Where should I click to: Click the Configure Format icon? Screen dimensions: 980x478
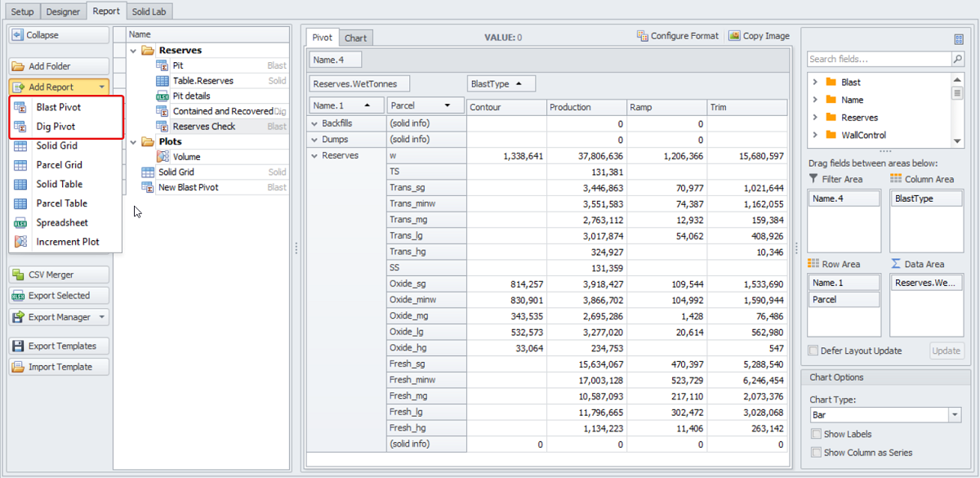(642, 36)
